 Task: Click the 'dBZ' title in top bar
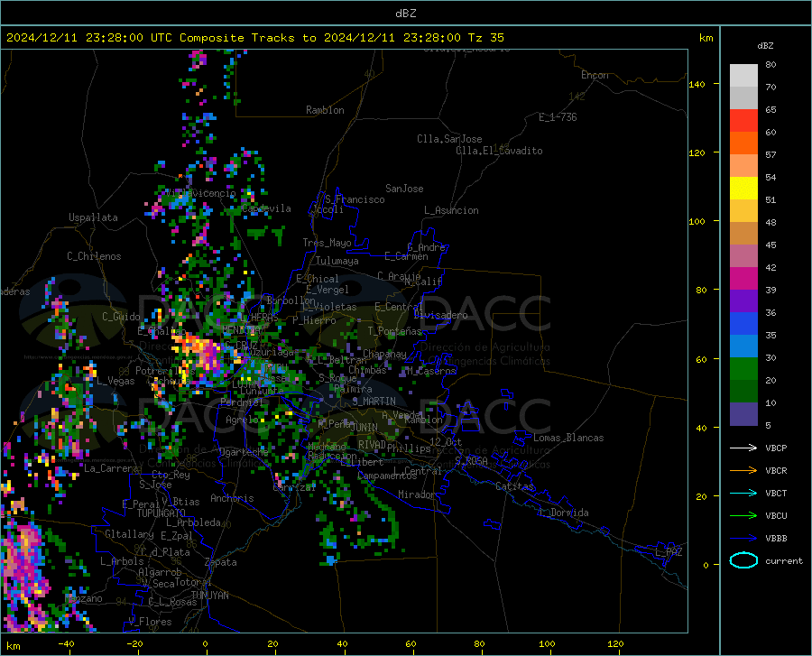click(x=405, y=14)
